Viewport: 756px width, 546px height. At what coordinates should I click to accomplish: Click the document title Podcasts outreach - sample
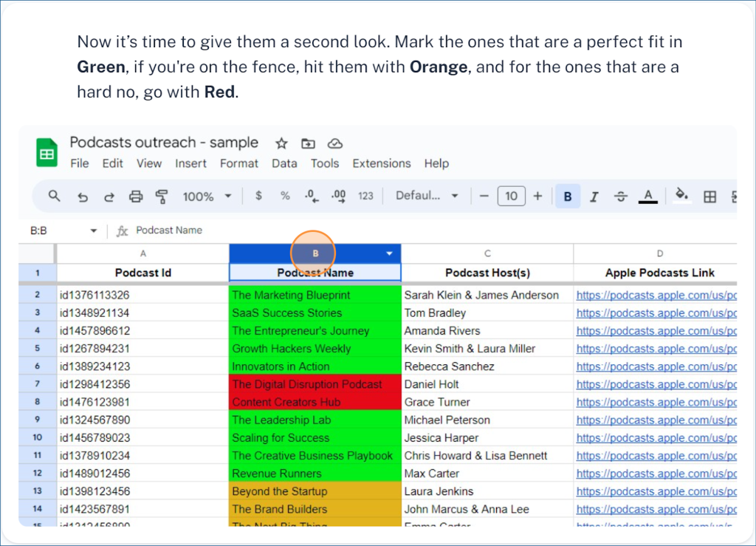(164, 143)
